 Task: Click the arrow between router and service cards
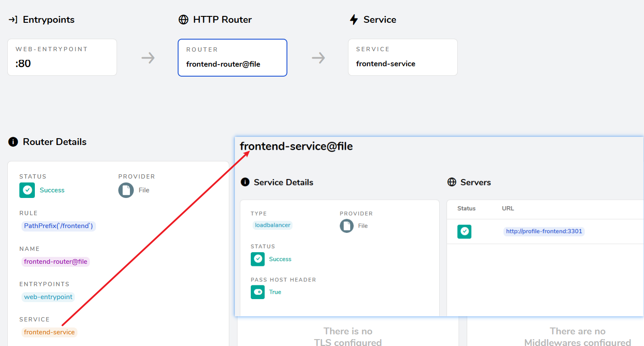coord(318,58)
